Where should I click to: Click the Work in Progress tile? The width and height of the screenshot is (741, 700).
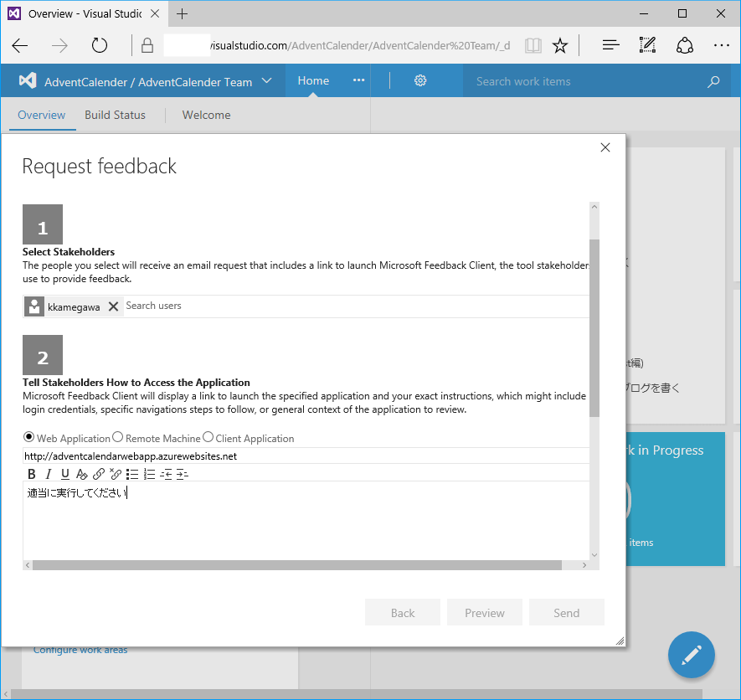coord(676,499)
